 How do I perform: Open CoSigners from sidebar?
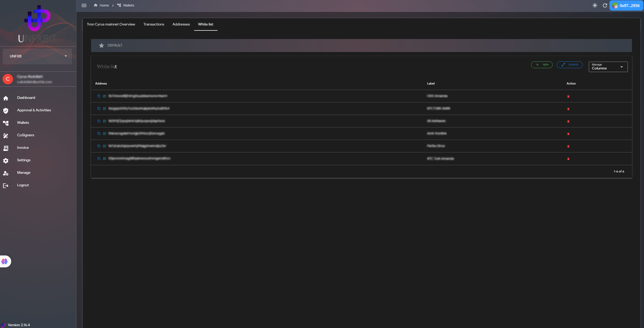(x=25, y=135)
